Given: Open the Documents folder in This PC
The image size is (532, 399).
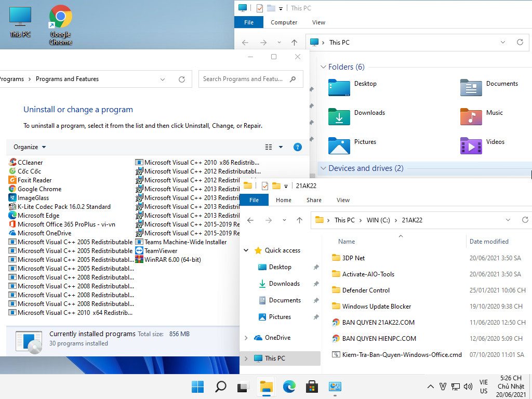Looking at the screenshot, I should click(489, 87).
